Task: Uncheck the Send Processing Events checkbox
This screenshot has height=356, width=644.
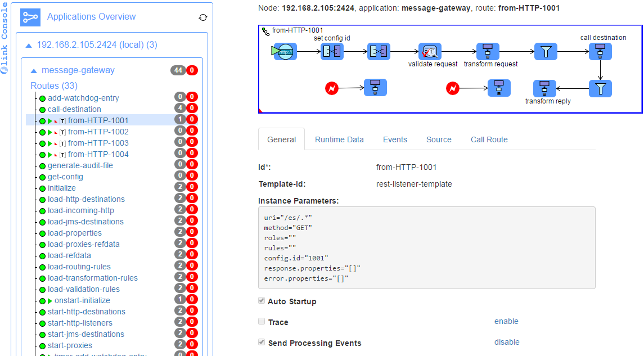Action: click(x=262, y=342)
